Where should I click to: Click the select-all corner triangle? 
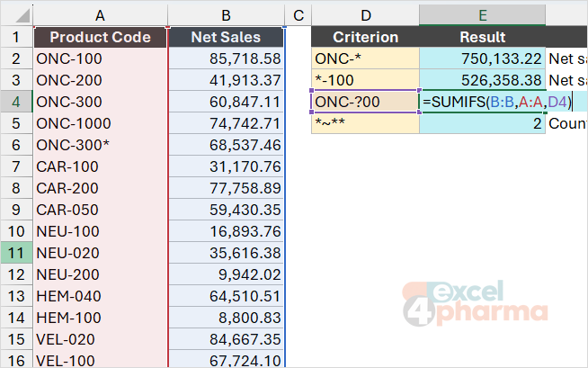pos(22,16)
